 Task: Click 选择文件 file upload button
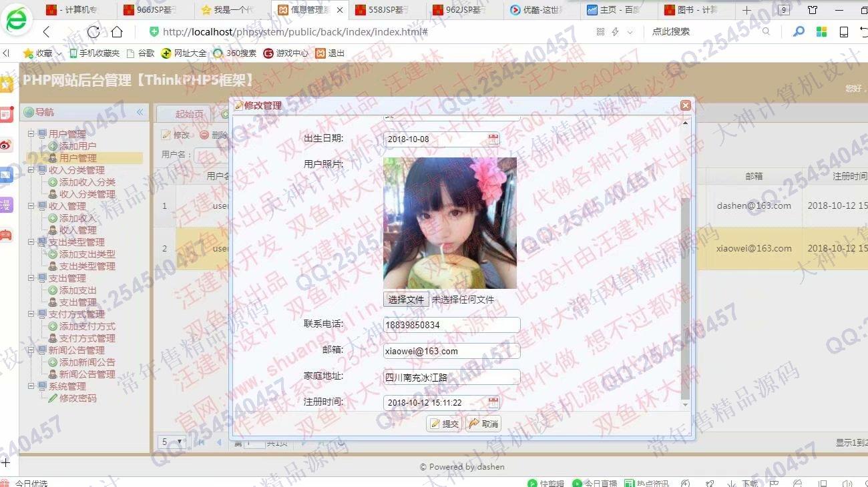[407, 300]
